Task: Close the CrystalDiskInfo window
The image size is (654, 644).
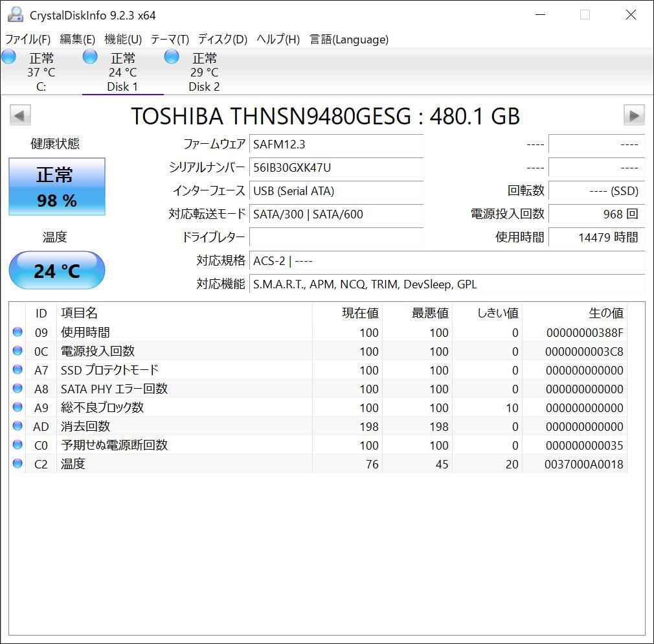Action: [631, 15]
